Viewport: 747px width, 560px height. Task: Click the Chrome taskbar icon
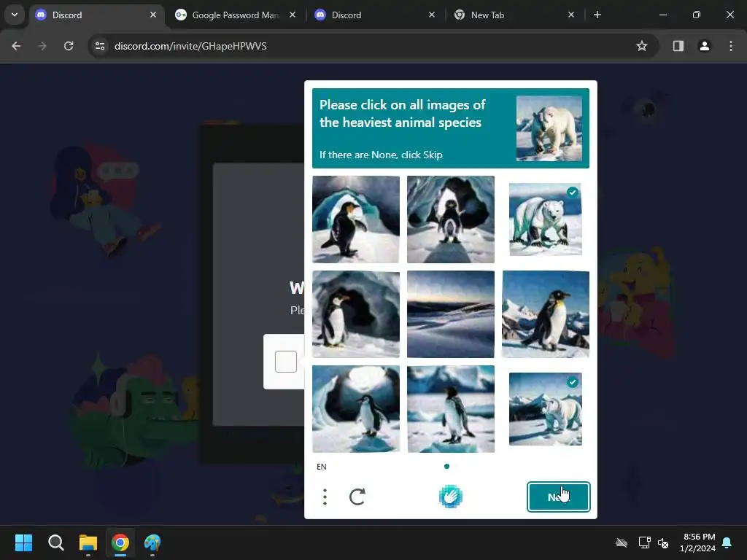pyautogui.click(x=120, y=542)
